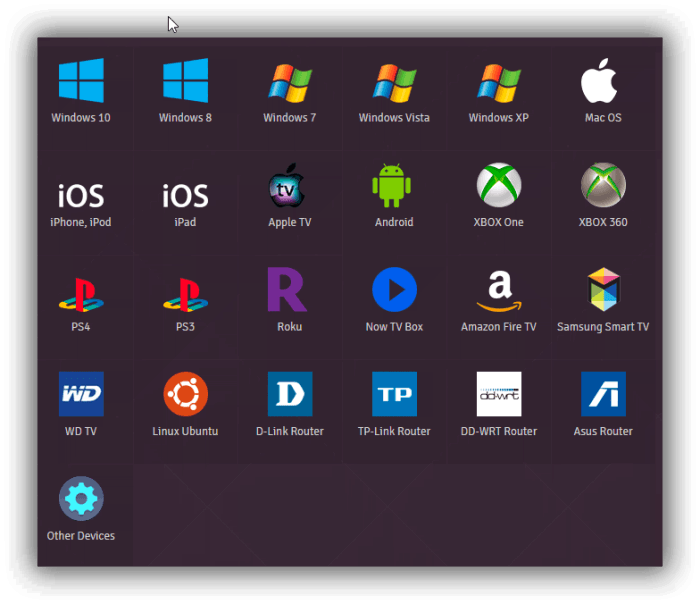Image resolution: width=700 pixels, height=604 pixels.
Task: Click the Apple TV icon
Action: pyautogui.click(x=290, y=186)
